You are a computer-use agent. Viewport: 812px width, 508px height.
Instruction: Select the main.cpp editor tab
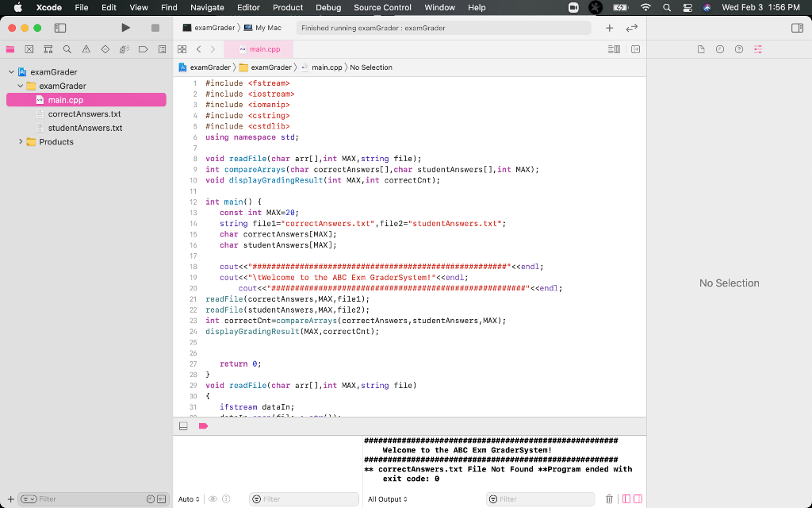[259, 48]
